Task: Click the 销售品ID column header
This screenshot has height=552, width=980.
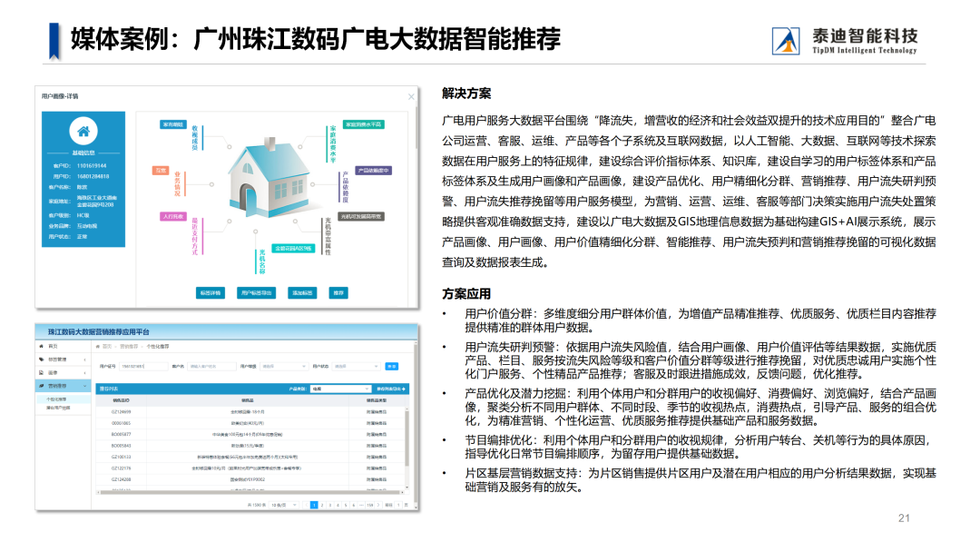Action: pos(122,400)
